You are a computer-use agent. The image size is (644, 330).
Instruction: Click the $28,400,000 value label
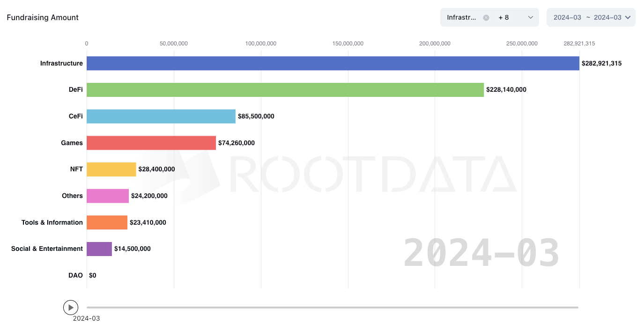(x=156, y=169)
